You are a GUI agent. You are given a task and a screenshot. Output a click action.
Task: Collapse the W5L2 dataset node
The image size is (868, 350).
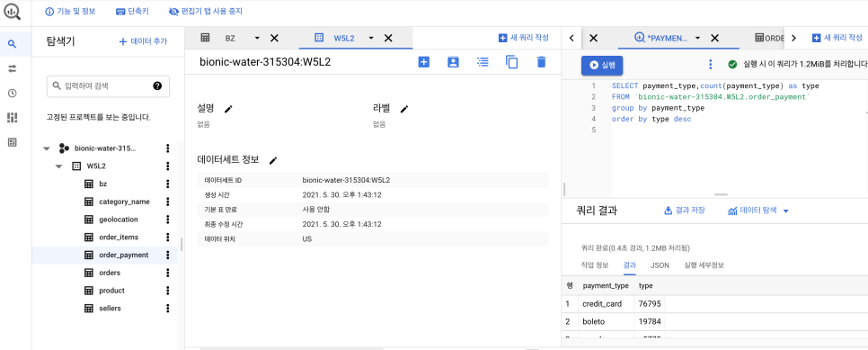pos(58,166)
